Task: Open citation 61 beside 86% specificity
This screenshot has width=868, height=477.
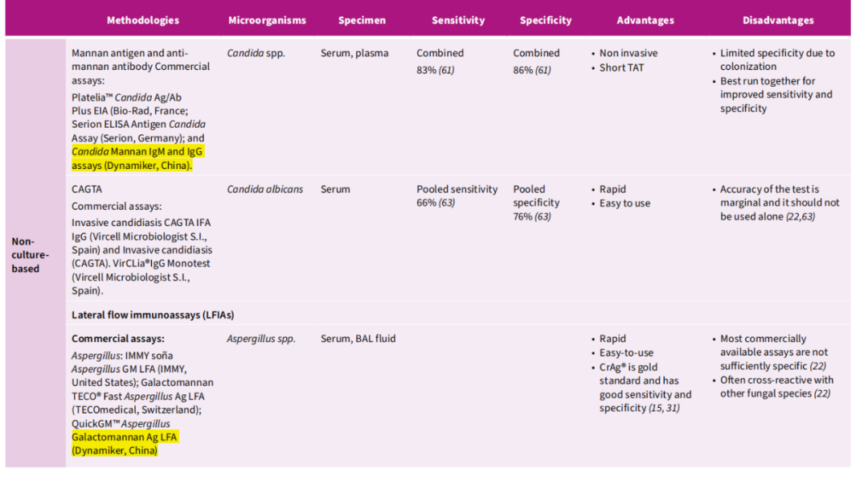Action: tap(543, 71)
